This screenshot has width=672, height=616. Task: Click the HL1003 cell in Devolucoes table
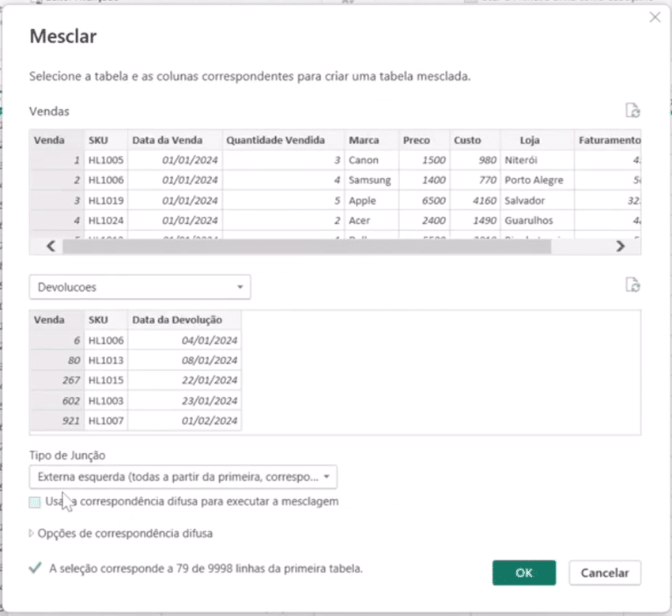[x=106, y=400]
